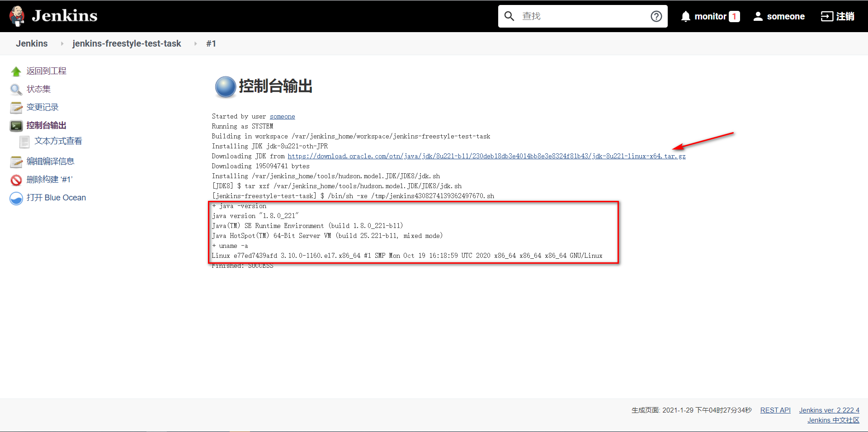Click the 编辑编译信息 notepad icon

point(16,162)
